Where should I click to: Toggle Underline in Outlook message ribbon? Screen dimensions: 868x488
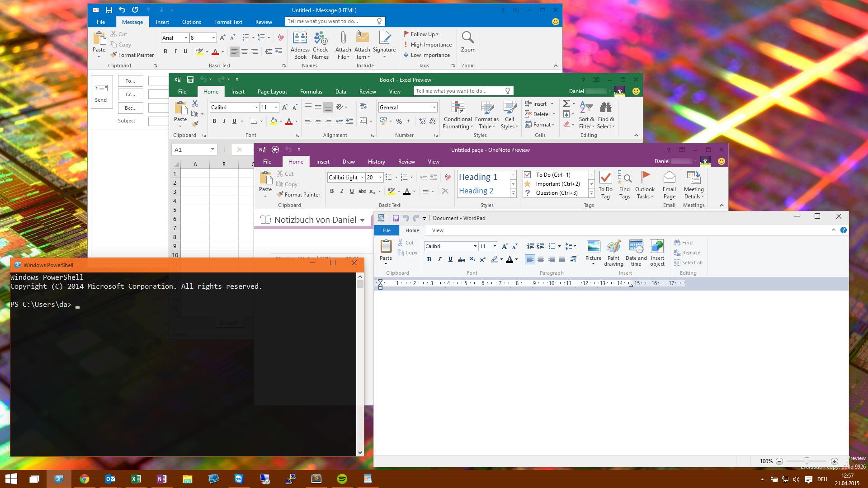tap(185, 52)
